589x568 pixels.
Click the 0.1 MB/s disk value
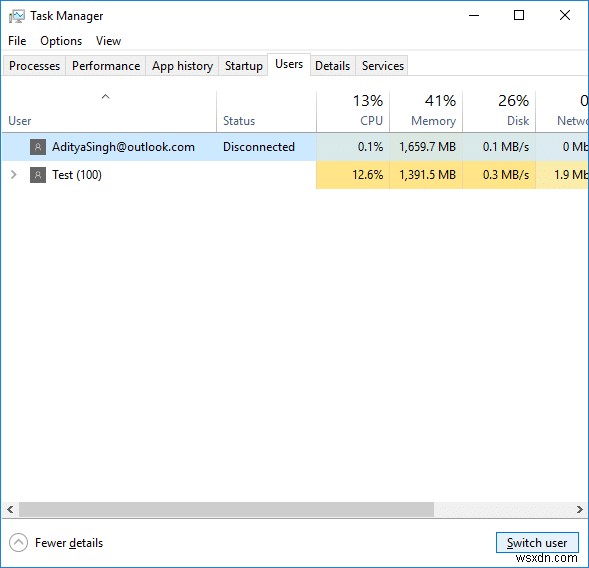[x=506, y=147]
